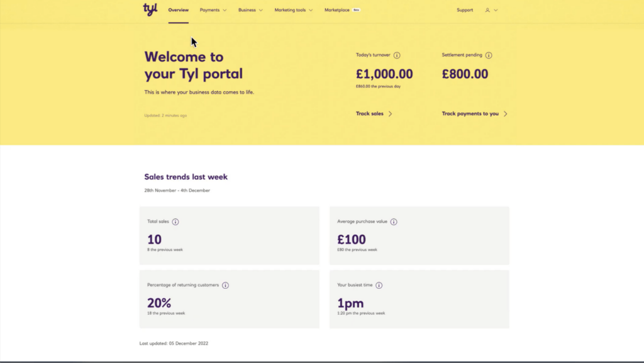The height and width of the screenshot is (363, 644).
Task: Click the 'Total sales' label
Action: click(158, 221)
